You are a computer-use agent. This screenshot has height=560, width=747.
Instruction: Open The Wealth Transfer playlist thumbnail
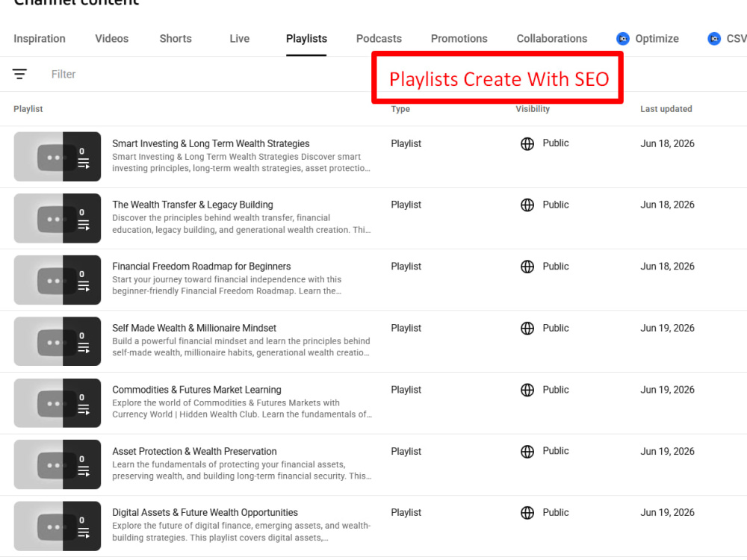58,218
